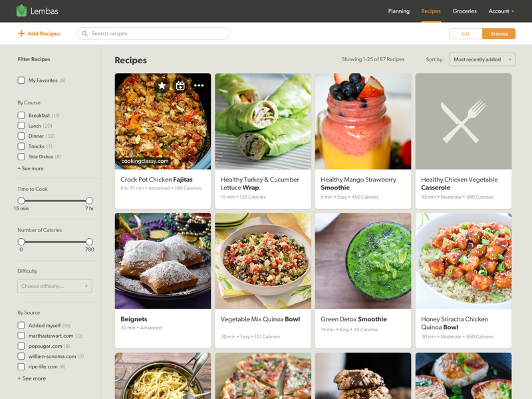
Task: Enable the william-sonoma.com source filter
Action: click(x=21, y=356)
